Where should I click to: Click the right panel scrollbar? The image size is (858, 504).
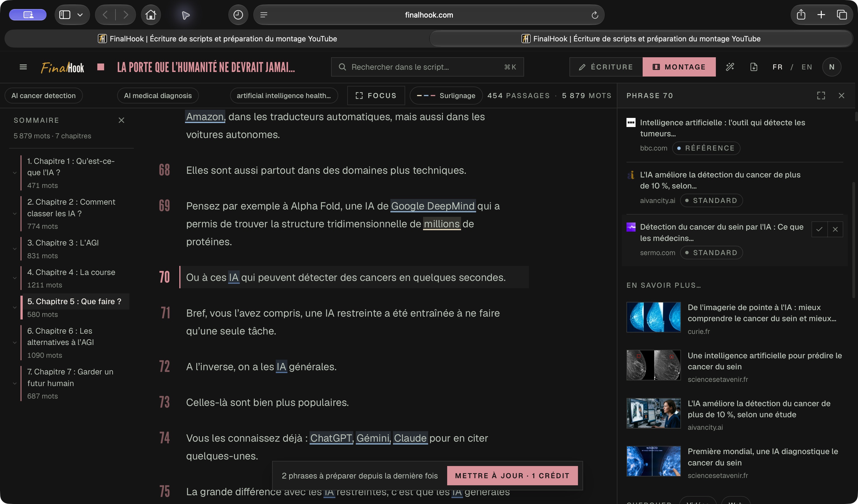[x=853, y=240]
